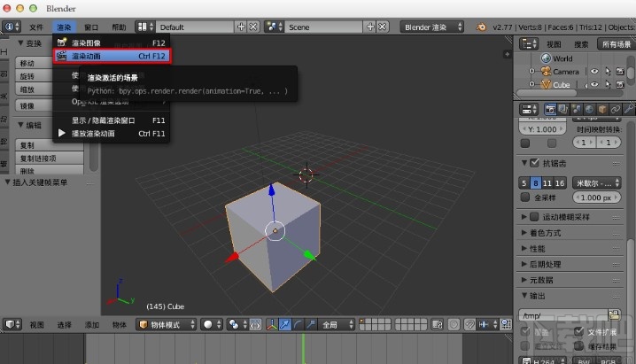Click the 复制链接项 button
This screenshot has width=636, height=364.
click(x=50, y=159)
